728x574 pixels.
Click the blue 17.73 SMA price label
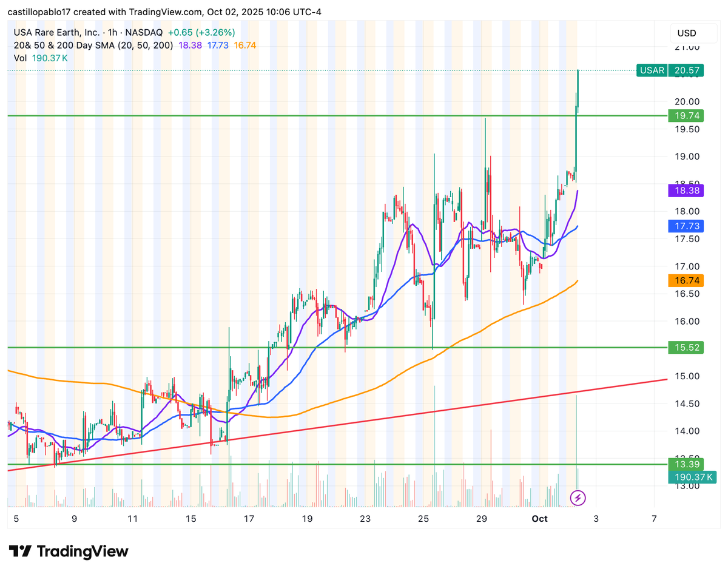click(x=686, y=226)
